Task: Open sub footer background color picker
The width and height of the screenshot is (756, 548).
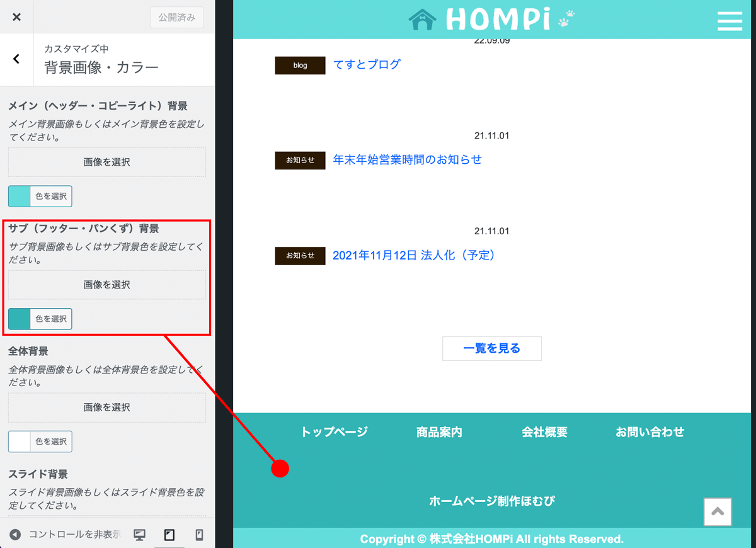Action: click(40, 319)
